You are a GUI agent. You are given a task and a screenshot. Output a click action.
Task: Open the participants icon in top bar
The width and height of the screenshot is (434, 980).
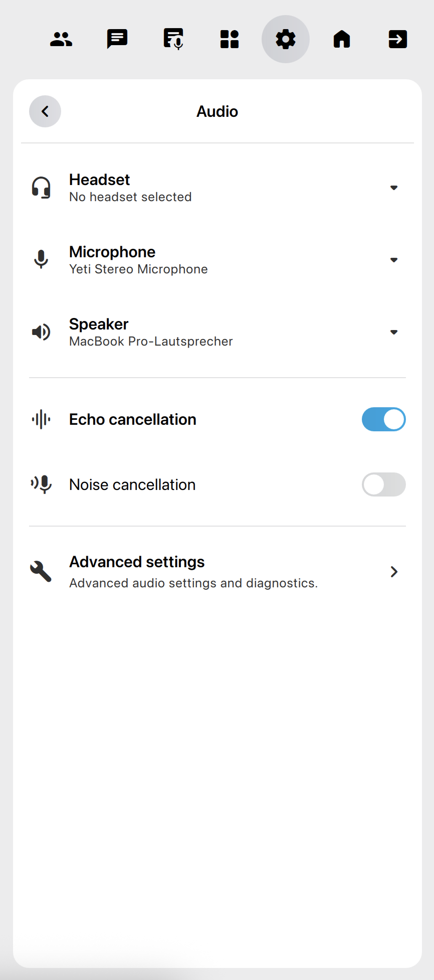pos(61,39)
